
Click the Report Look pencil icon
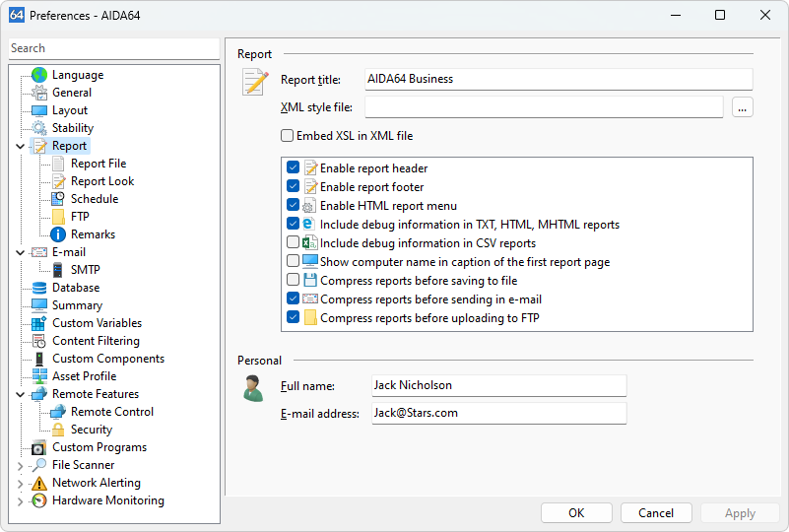tap(58, 181)
